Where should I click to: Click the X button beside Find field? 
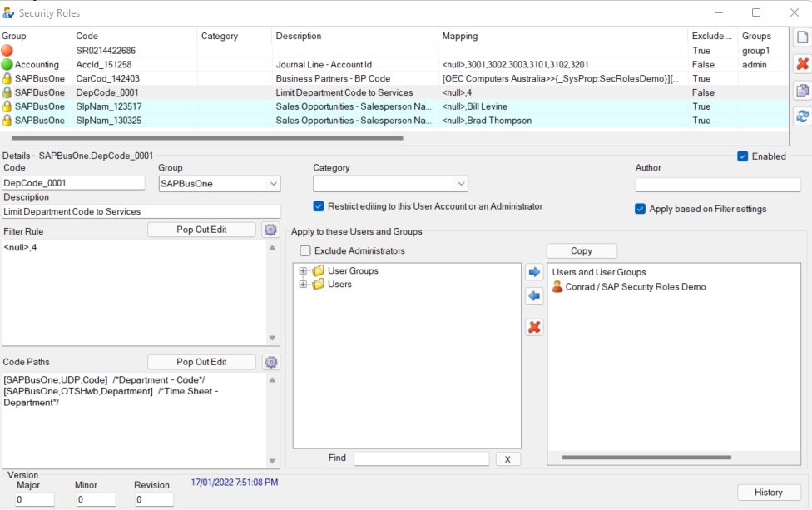click(507, 459)
